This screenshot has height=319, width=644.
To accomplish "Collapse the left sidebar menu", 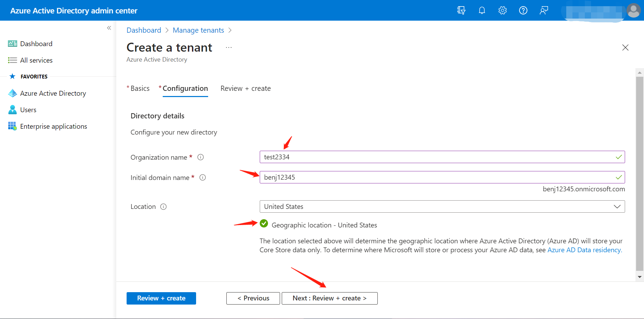I will point(109,28).
